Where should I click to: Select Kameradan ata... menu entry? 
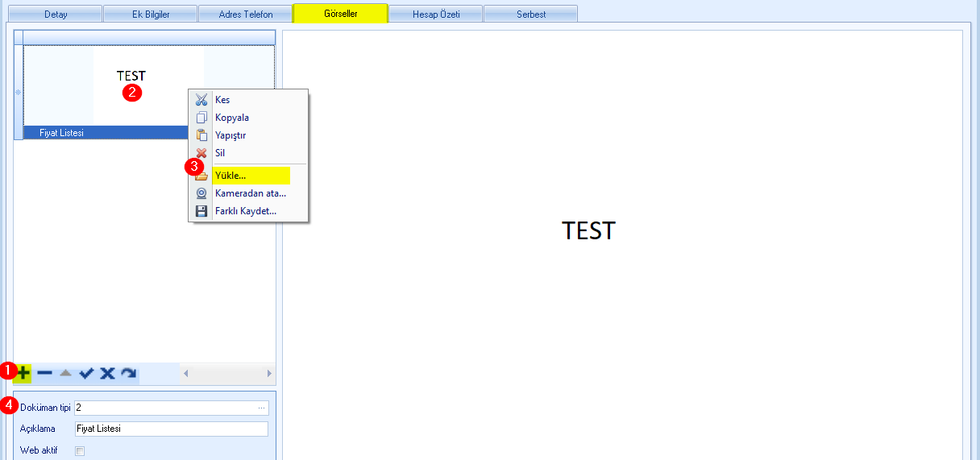[x=249, y=193]
